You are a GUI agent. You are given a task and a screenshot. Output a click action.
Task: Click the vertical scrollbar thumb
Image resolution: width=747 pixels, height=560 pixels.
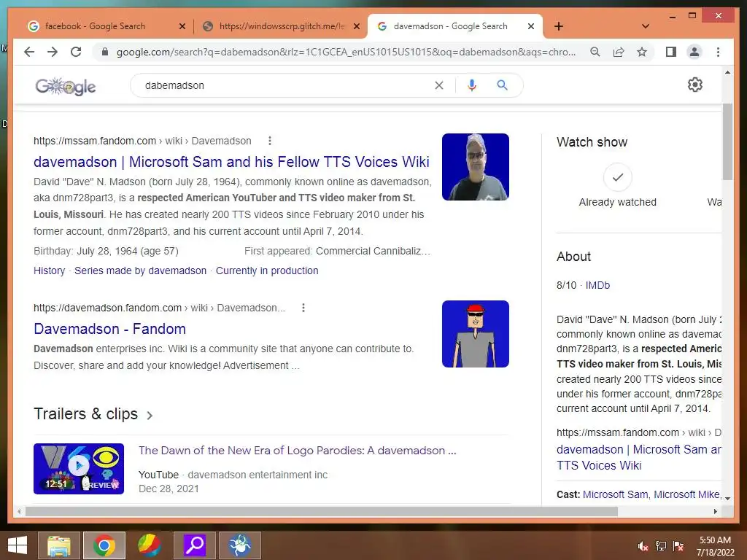point(727,142)
